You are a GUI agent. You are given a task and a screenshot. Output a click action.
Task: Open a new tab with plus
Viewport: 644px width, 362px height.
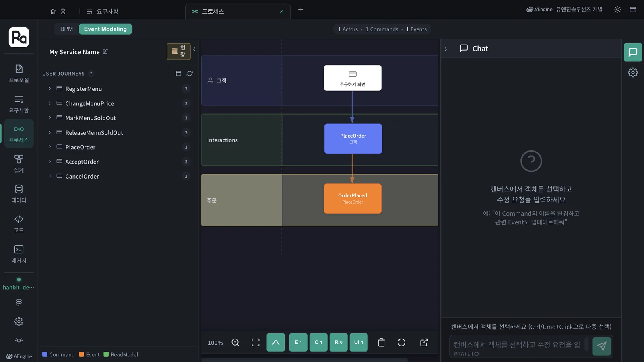[301, 10]
